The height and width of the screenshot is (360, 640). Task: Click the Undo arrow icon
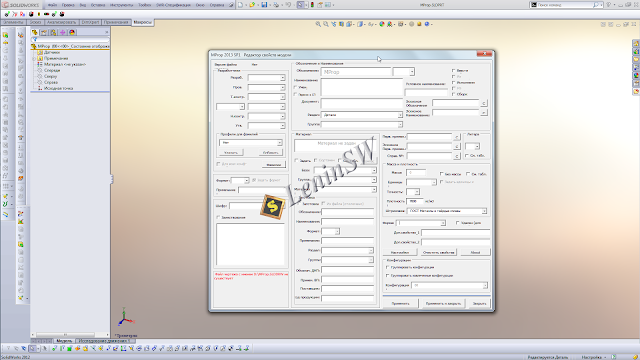pos(289,5)
